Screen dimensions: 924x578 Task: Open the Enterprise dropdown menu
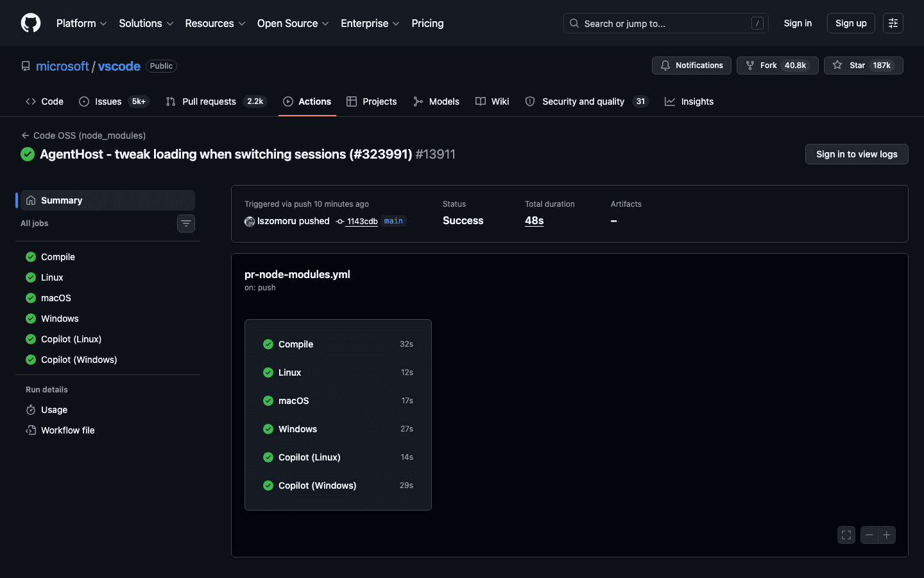point(370,23)
